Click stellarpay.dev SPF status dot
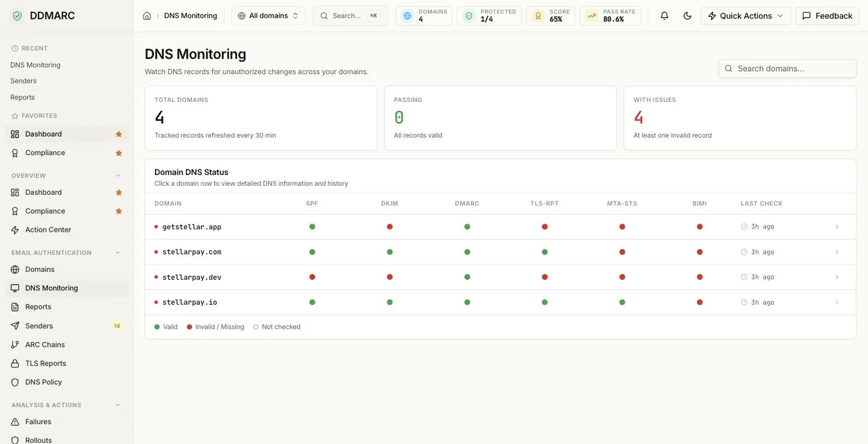The width and height of the screenshot is (868, 444). [312, 277]
